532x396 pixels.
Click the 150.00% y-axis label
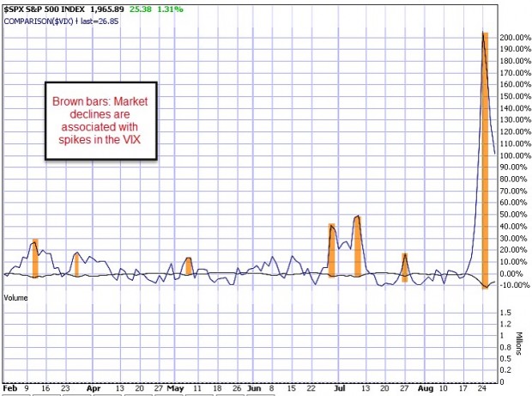tap(516, 96)
